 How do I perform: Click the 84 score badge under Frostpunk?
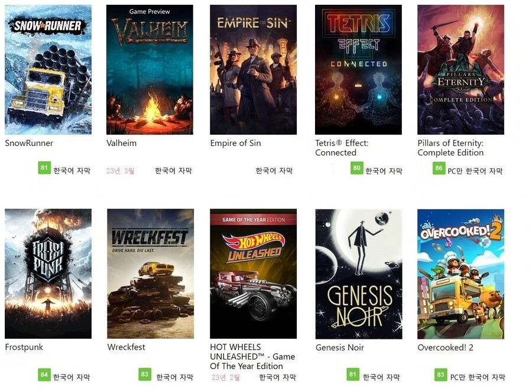click(44, 375)
